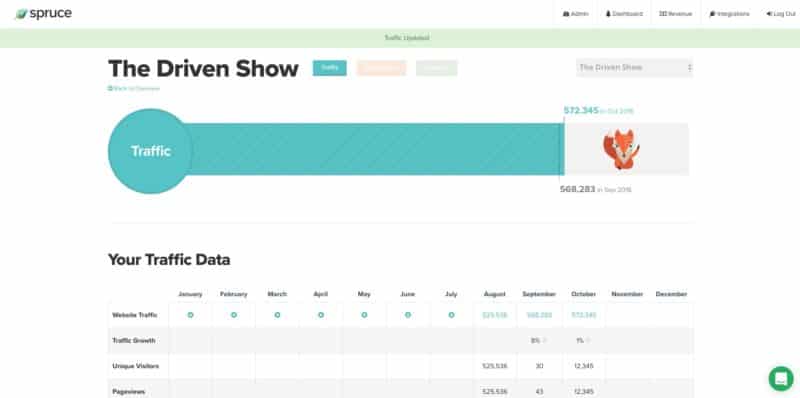Screen dimensions: 800x398
Task: Select the teal Traffic tab button
Action: [x=330, y=68]
